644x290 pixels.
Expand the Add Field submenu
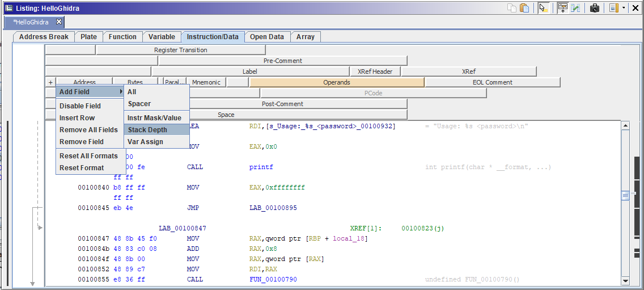[x=90, y=92]
